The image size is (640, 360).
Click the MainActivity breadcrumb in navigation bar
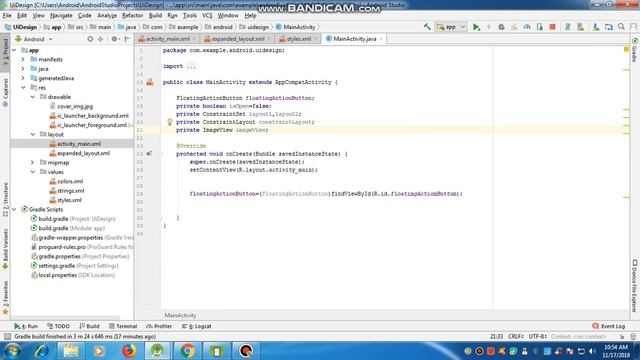tap(299, 27)
